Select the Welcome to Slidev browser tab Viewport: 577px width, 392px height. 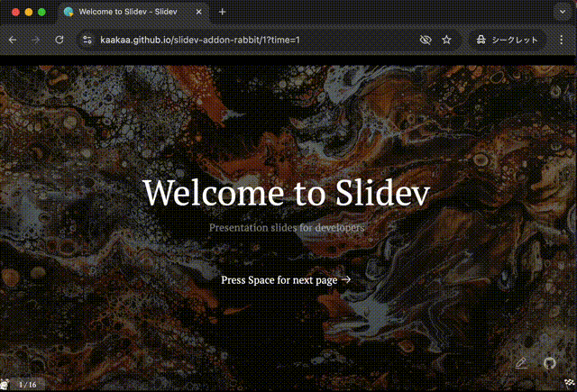(134, 12)
